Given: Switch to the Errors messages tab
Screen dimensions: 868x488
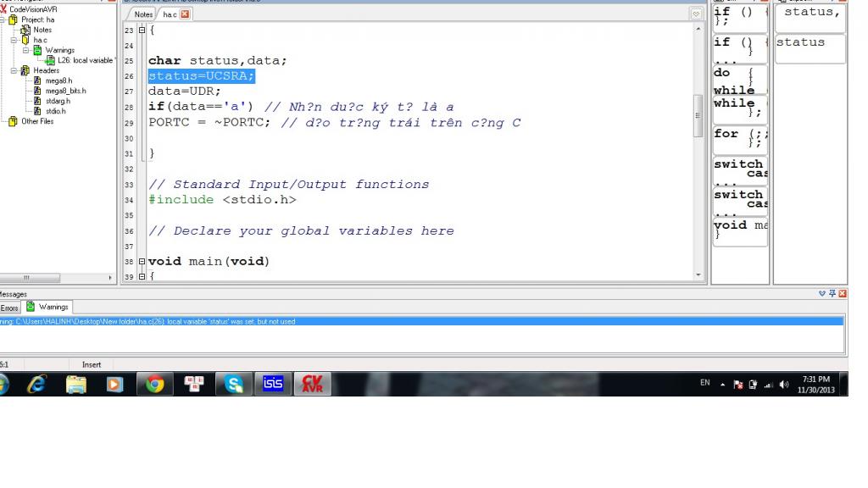Looking at the screenshot, I should click(8, 308).
